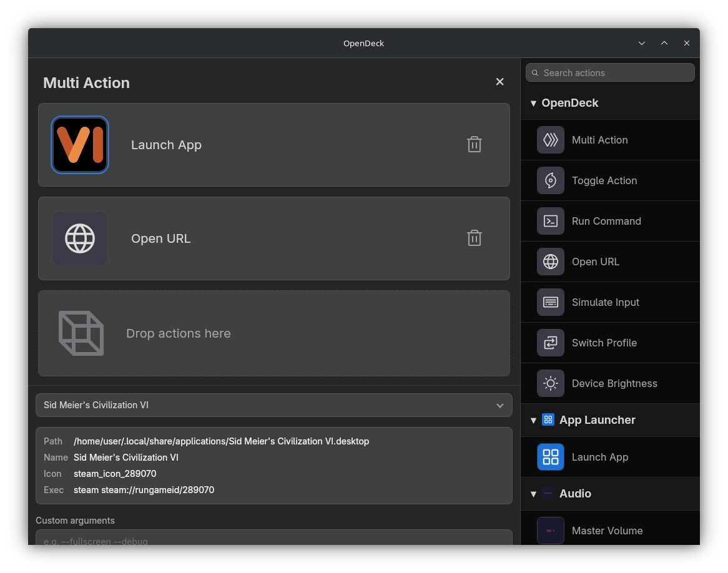Click the Name value Sid Meier's Civilization VI

pos(126,458)
